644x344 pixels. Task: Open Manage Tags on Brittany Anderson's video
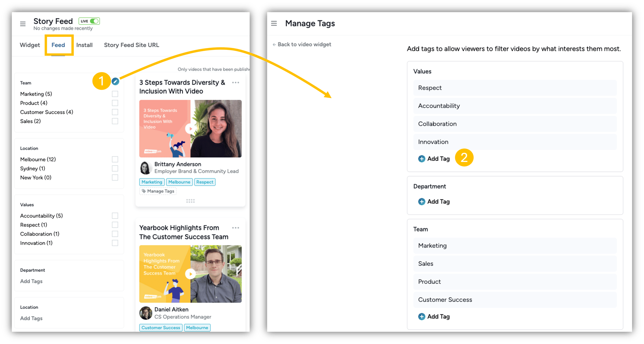158,191
